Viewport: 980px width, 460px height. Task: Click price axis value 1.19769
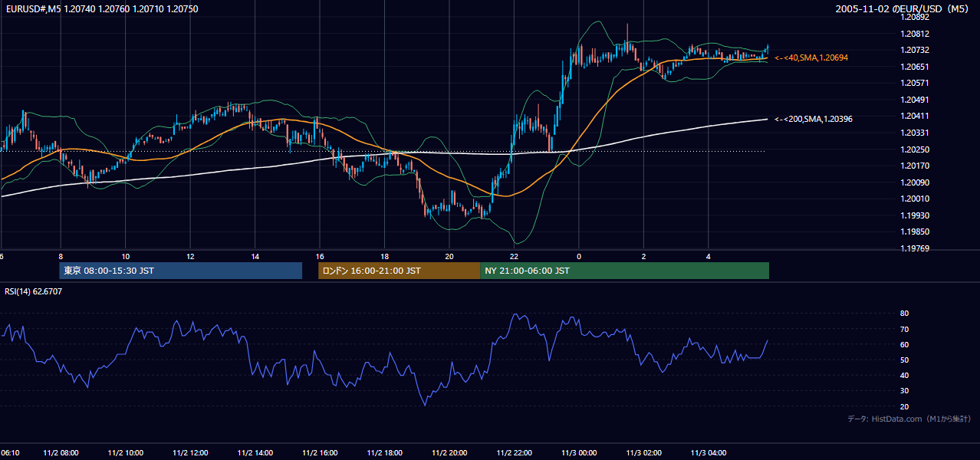[914, 248]
